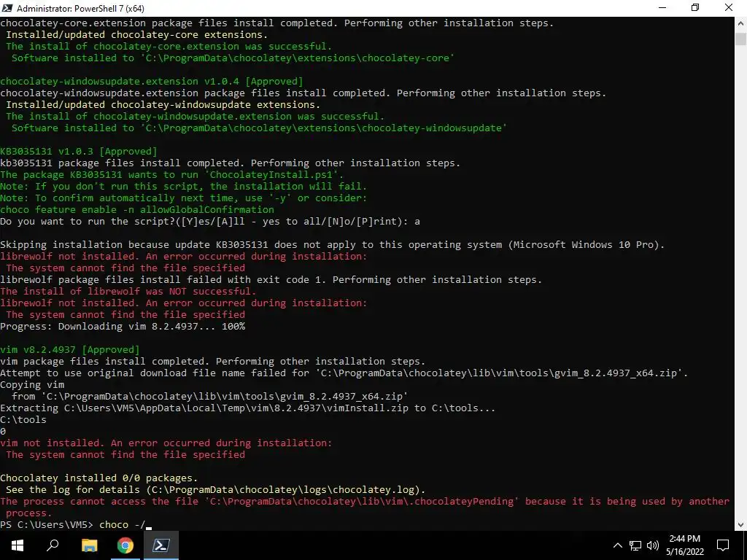Screen dimensions: 747x560
Task: Minimize the PowerShell window
Action: (662, 8)
